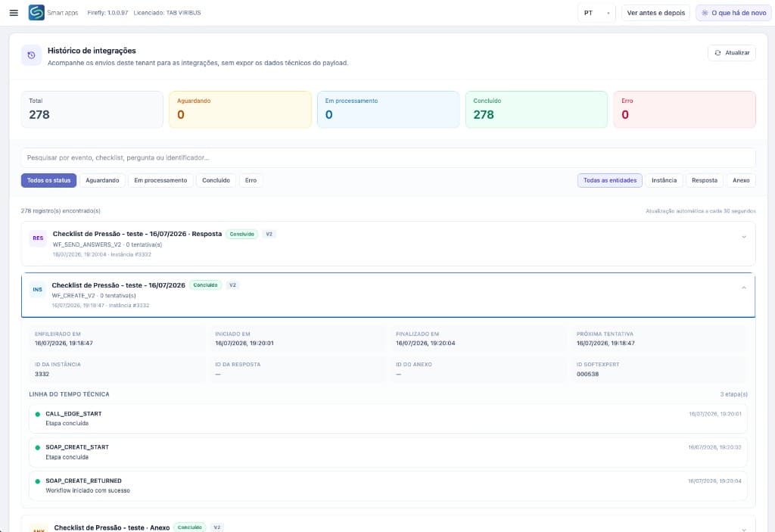Click the Firefly version text in header
Viewport: 775px width, 532px height.
click(x=107, y=13)
